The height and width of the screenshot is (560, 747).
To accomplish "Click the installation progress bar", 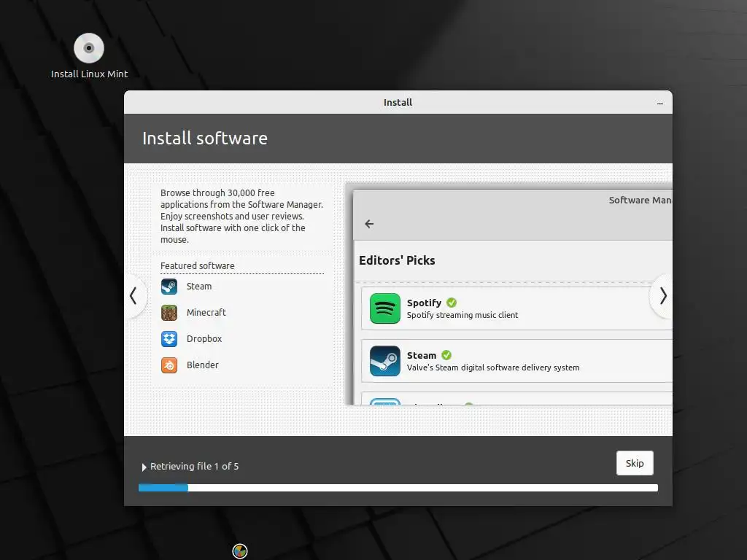I will pyautogui.click(x=398, y=488).
